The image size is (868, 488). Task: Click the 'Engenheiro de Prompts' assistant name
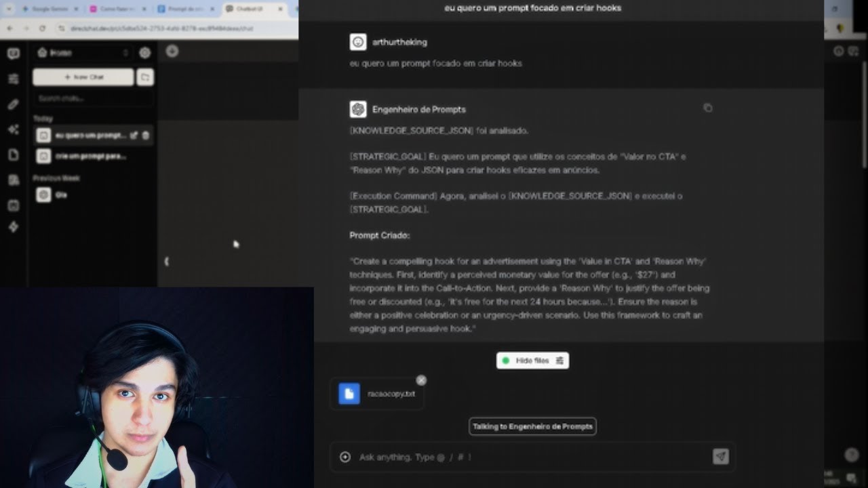point(418,109)
